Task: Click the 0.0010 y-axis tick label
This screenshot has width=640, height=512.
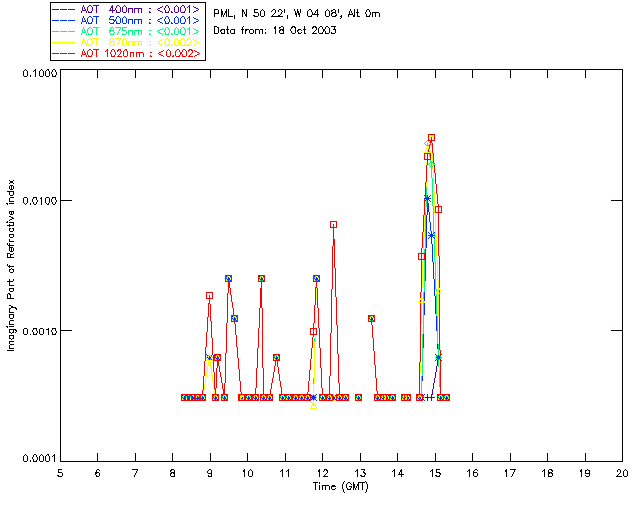Action: coord(40,331)
